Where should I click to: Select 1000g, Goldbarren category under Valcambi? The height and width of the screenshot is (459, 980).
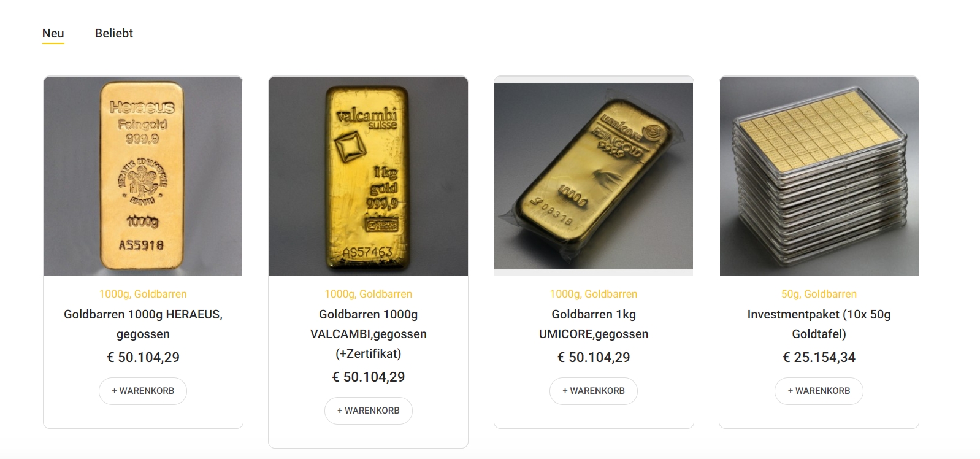(369, 294)
